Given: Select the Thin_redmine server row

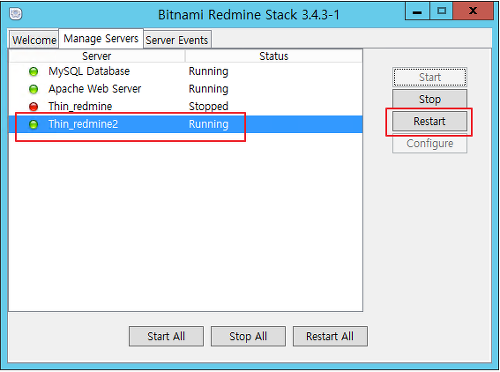Looking at the screenshot, I should pos(186,107).
